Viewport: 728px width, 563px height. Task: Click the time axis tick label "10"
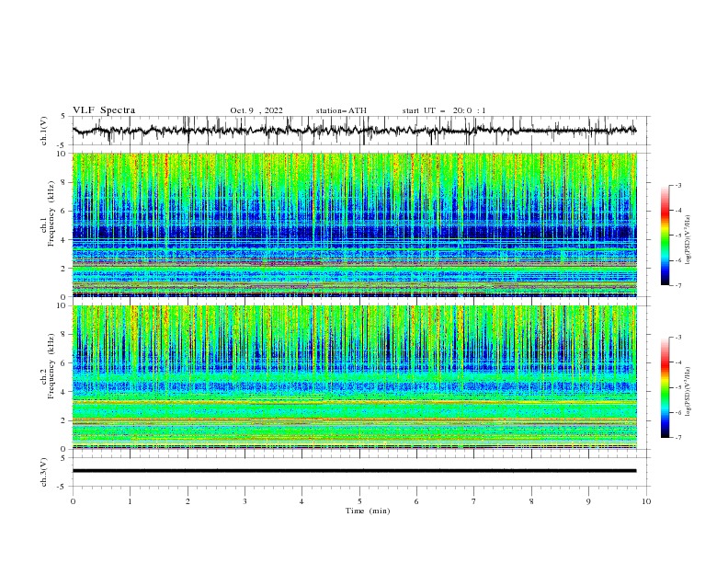click(646, 501)
